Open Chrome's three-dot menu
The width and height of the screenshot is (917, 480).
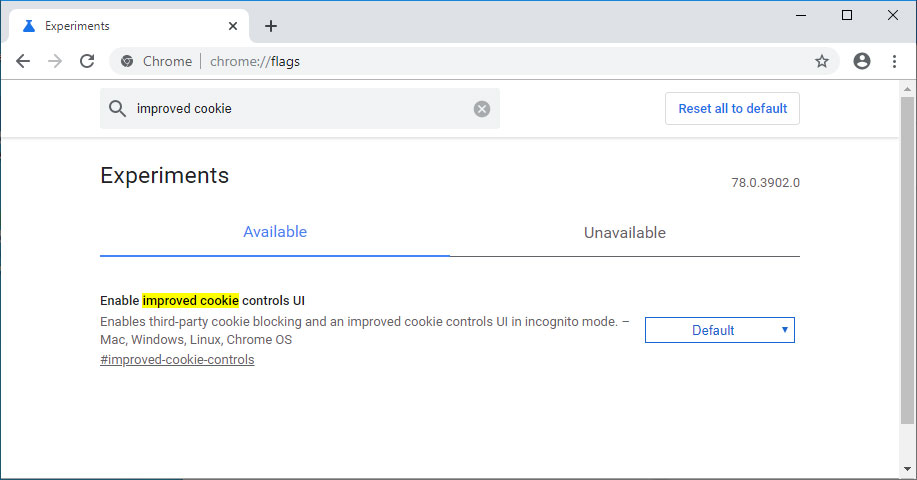894,61
